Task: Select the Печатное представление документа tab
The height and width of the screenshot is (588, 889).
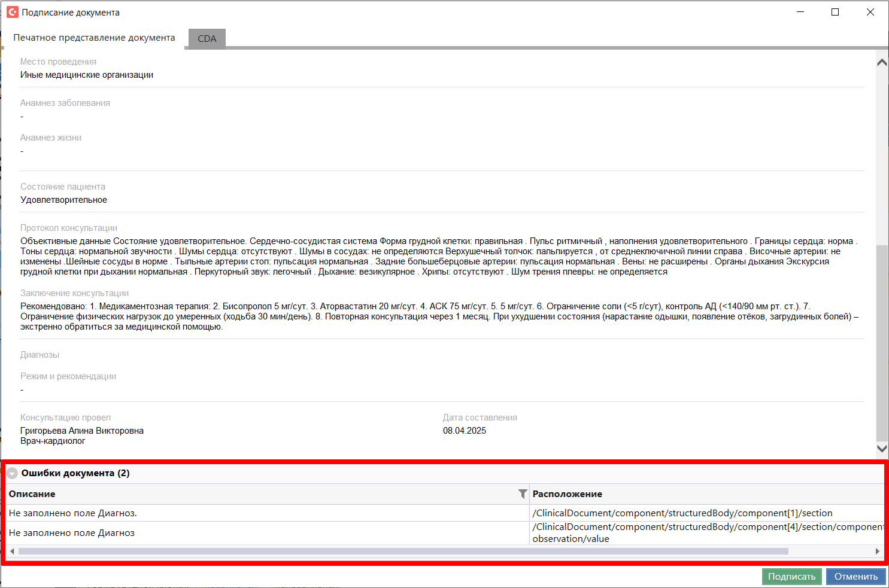Action: point(94,38)
